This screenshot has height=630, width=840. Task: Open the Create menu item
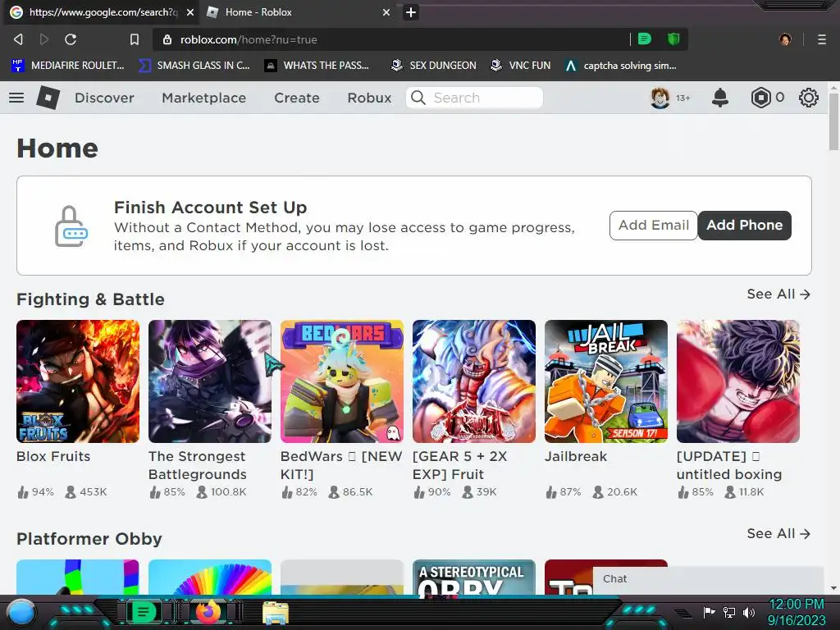(297, 98)
